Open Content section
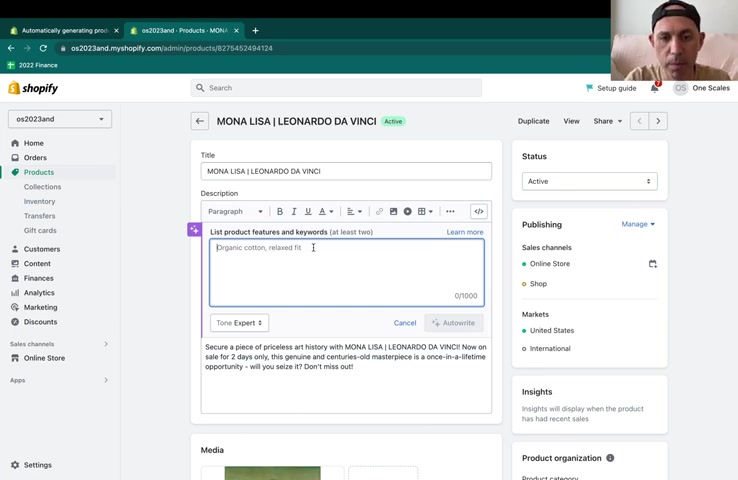This screenshot has width=738, height=480. tap(37, 264)
